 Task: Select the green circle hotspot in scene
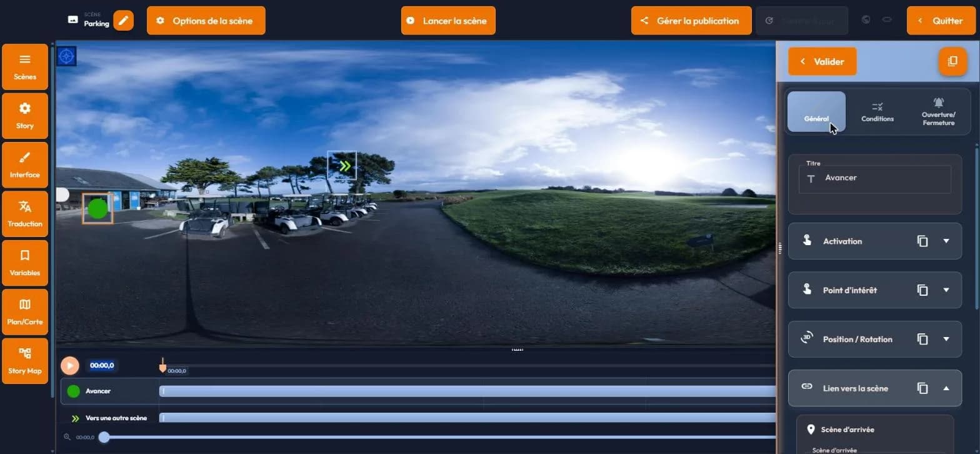(x=97, y=208)
